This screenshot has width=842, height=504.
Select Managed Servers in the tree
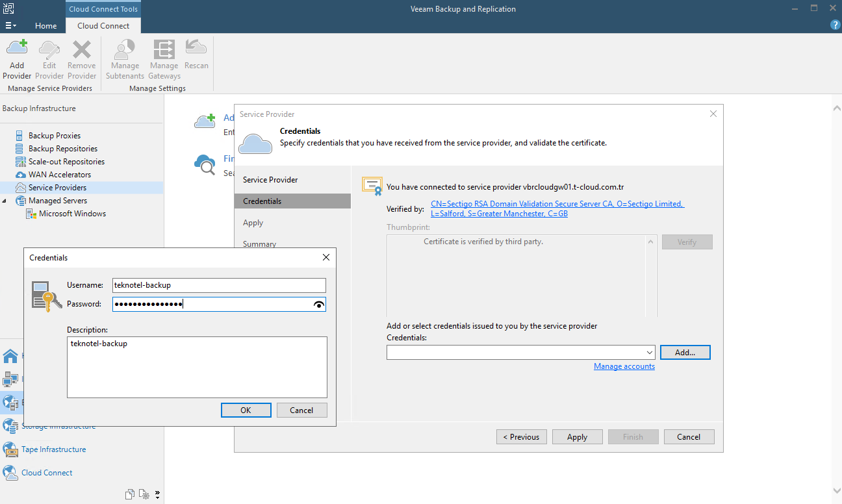click(58, 201)
